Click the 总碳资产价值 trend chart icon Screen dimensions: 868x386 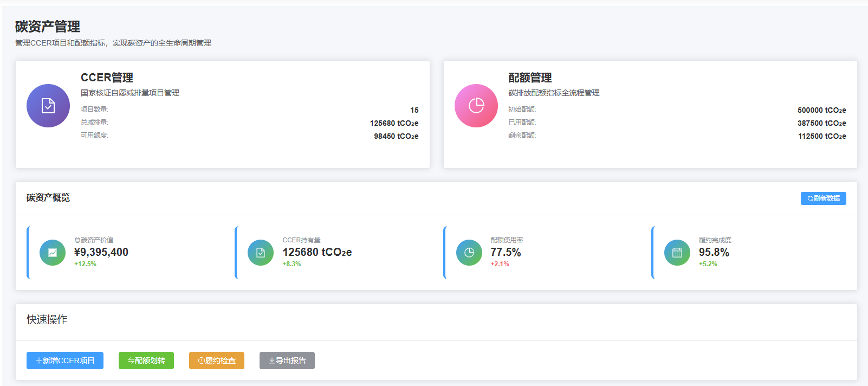pyautogui.click(x=53, y=253)
